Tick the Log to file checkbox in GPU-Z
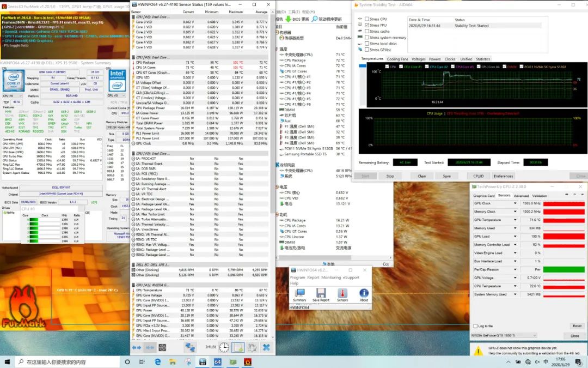The image size is (588, 368). 475,326
